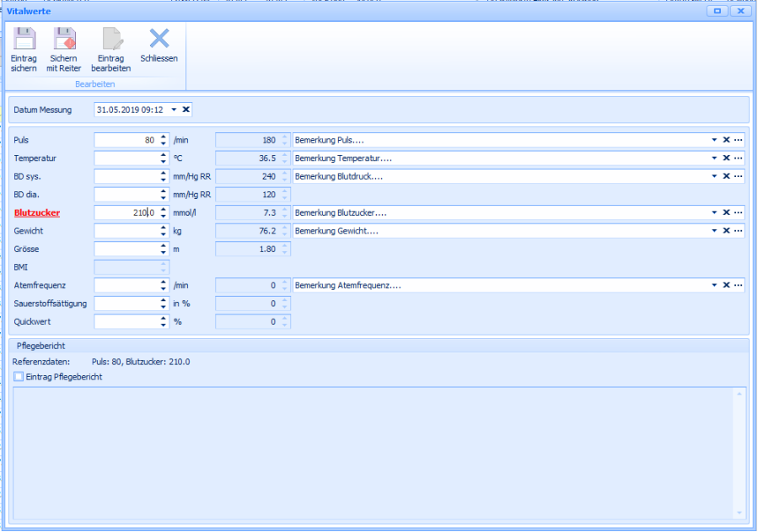Enable the Eintrag Pflegebericht checkbox
This screenshot has height=532, width=758.
(x=19, y=377)
